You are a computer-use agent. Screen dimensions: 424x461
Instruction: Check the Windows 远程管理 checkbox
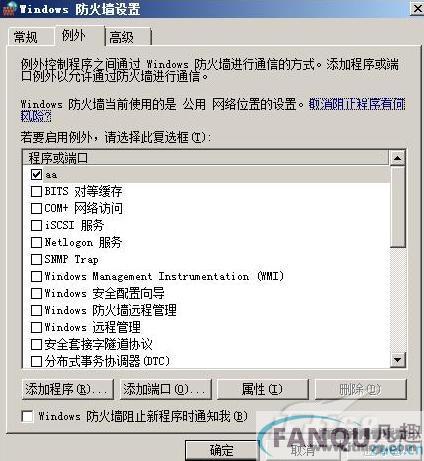(36, 327)
